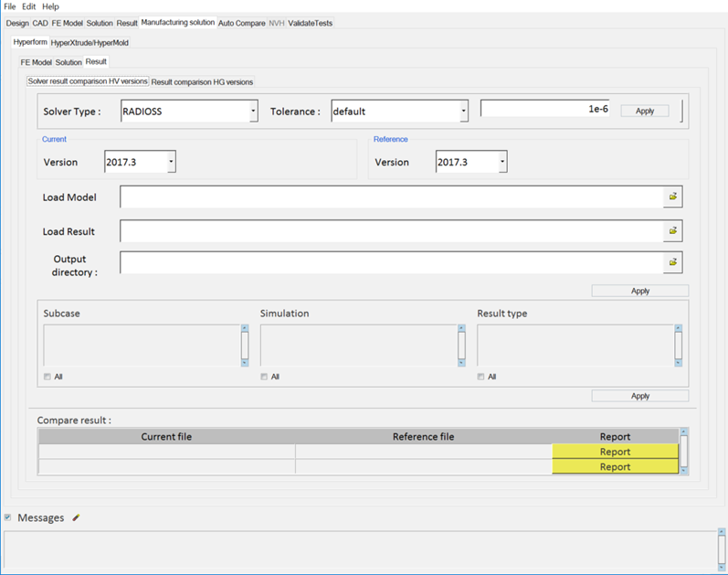Open the Solver Type RADIOSS dropdown

pos(253,112)
